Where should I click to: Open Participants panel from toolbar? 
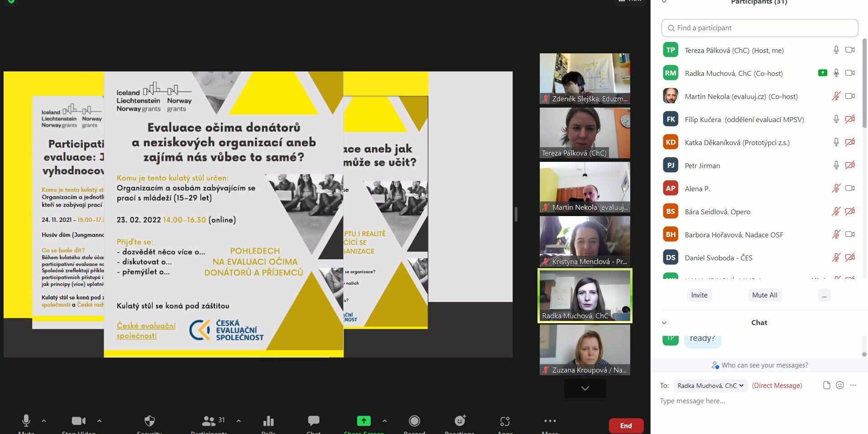209,421
